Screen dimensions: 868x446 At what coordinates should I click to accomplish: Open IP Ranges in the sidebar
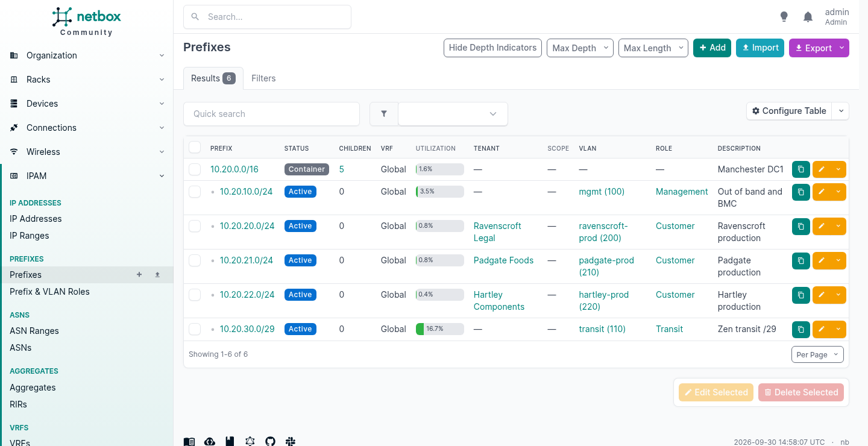pos(30,236)
